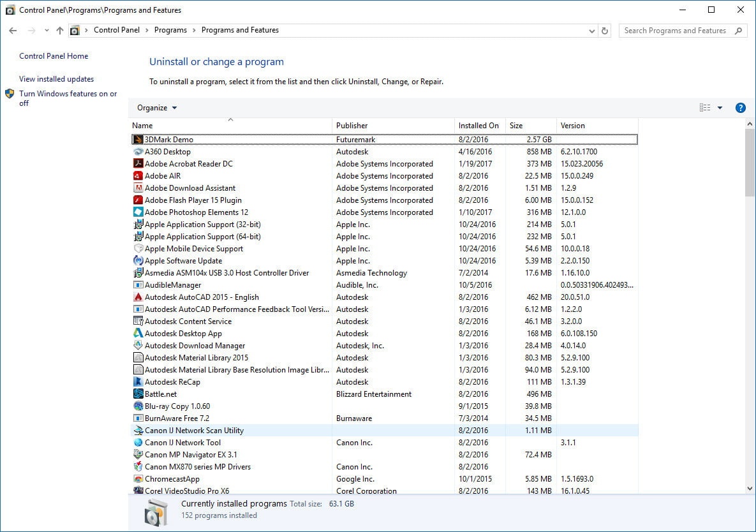
Task: Open Help via the blue question mark icon
Action: [x=740, y=108]
